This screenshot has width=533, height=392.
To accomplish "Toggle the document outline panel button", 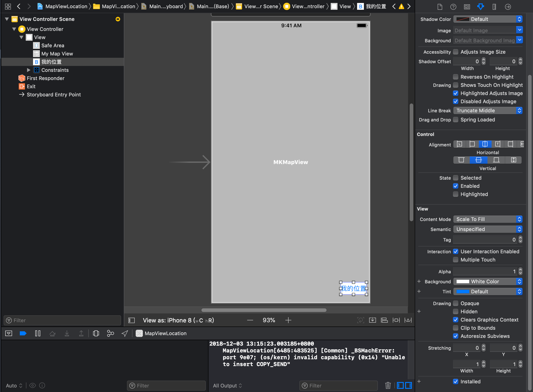I will 132,320.
